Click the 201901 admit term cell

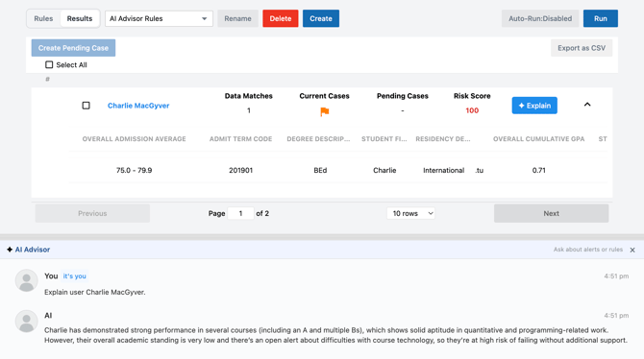[x=240, y=170]
